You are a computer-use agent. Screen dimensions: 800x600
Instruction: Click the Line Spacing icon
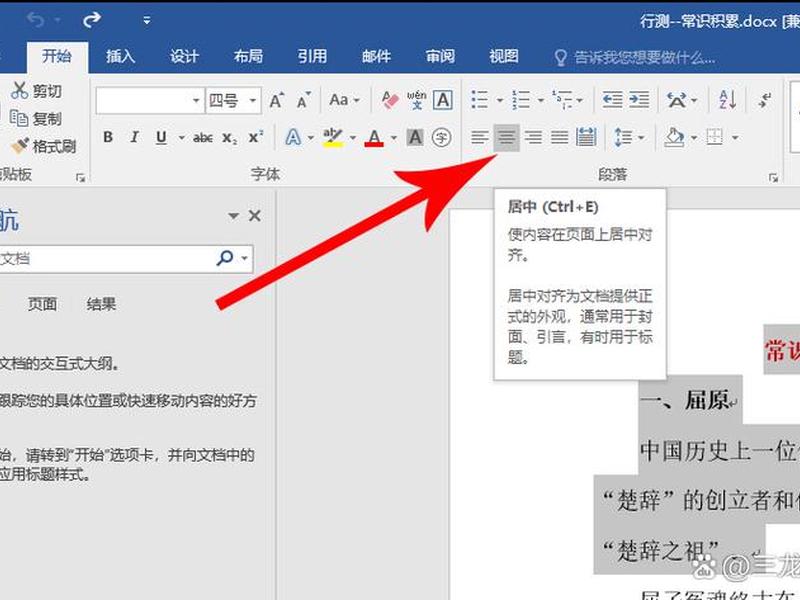623,137
